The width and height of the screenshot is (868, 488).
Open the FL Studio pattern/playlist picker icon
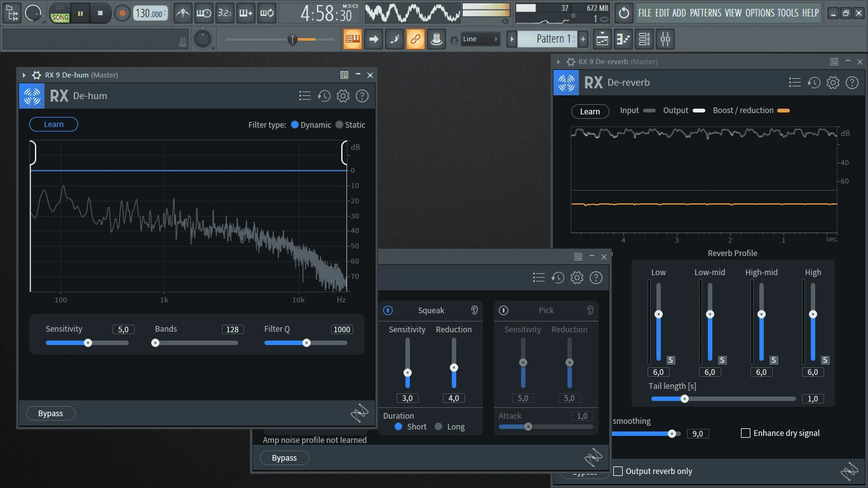[11, 12]
